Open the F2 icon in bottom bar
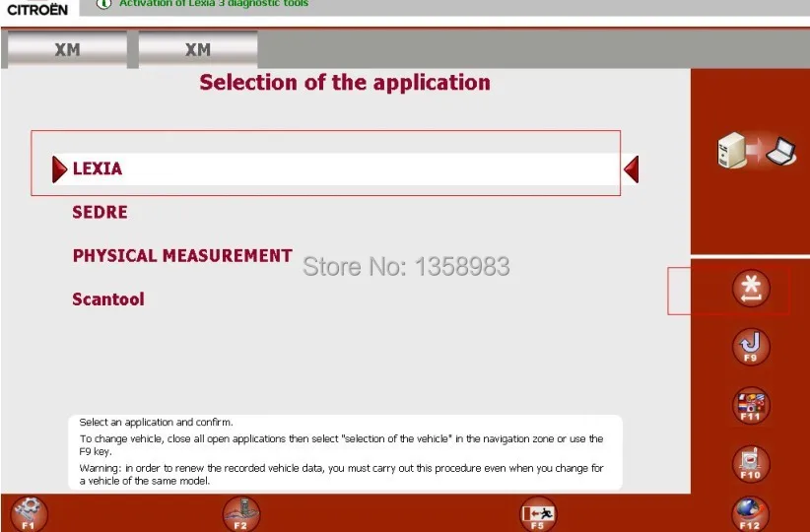810x532 pixels. (x=241, y=514)
